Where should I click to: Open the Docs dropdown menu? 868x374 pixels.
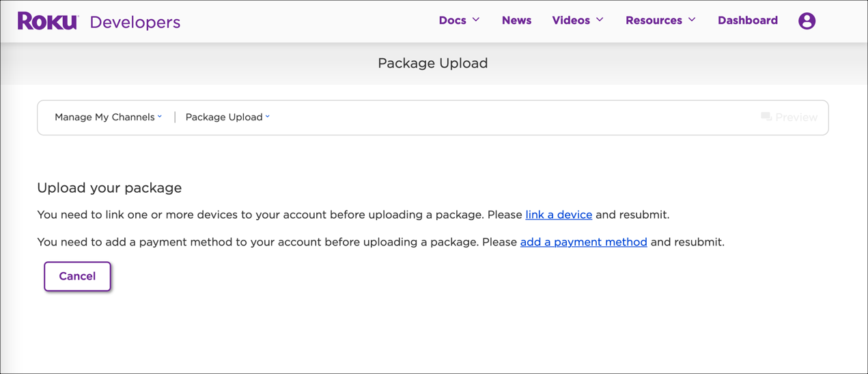pos(459,21)
